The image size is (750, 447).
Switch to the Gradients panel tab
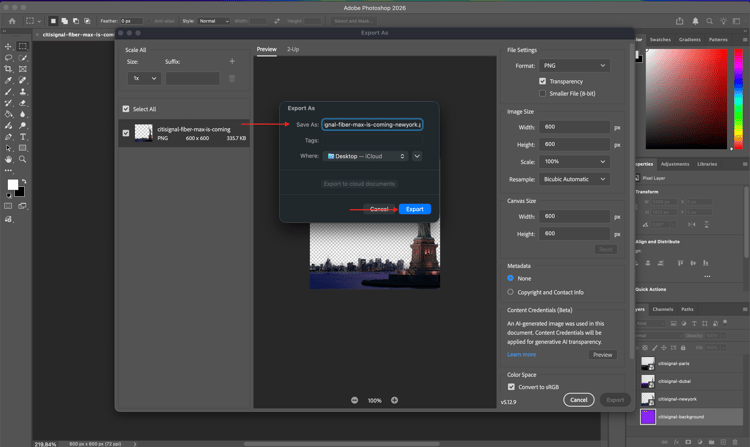tap(689, 40)
